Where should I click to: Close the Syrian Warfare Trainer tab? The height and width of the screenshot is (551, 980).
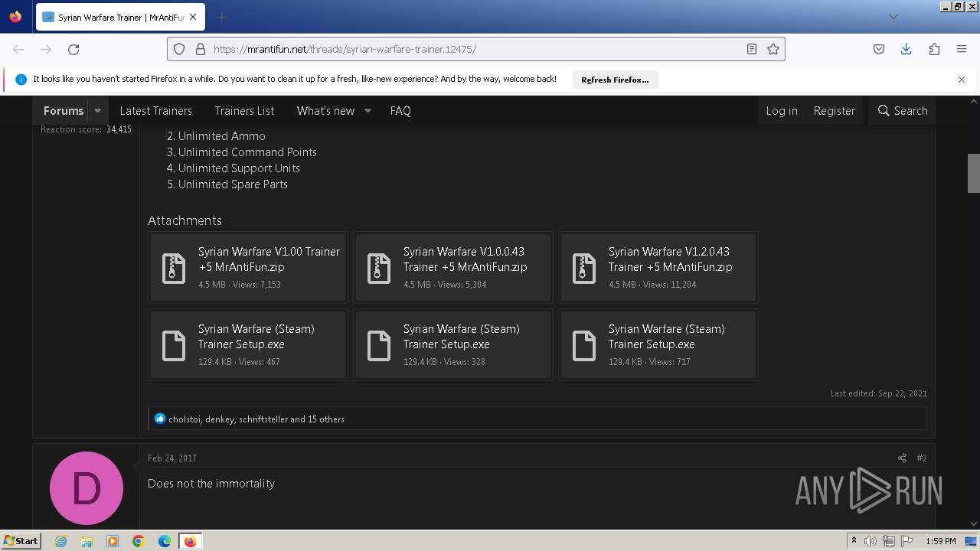[x=192, y=17]
